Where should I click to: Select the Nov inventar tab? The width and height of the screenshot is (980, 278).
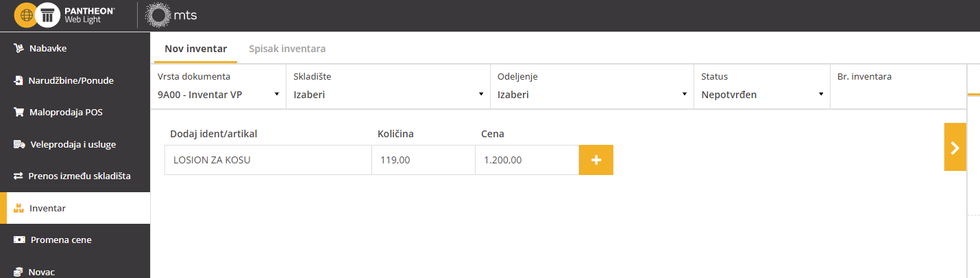point(196,49)
